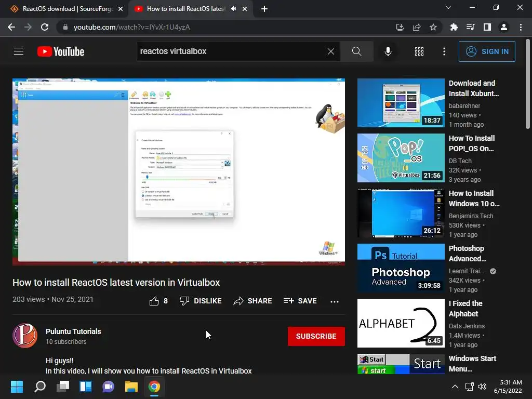This screenshot has width=532, height=399.
Task: Click Benjamin's Tech channel name
Action: point(471,216)
